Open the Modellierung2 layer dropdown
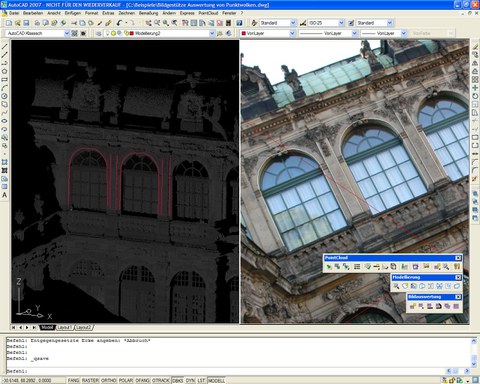 click(x=212, y=33)
